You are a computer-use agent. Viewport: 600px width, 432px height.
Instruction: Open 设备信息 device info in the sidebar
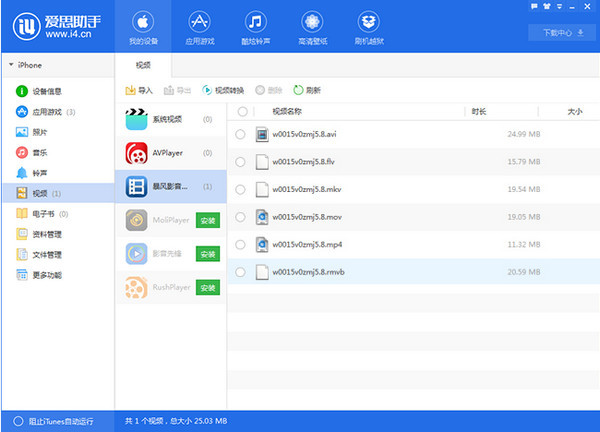click(x=58, y=91)
